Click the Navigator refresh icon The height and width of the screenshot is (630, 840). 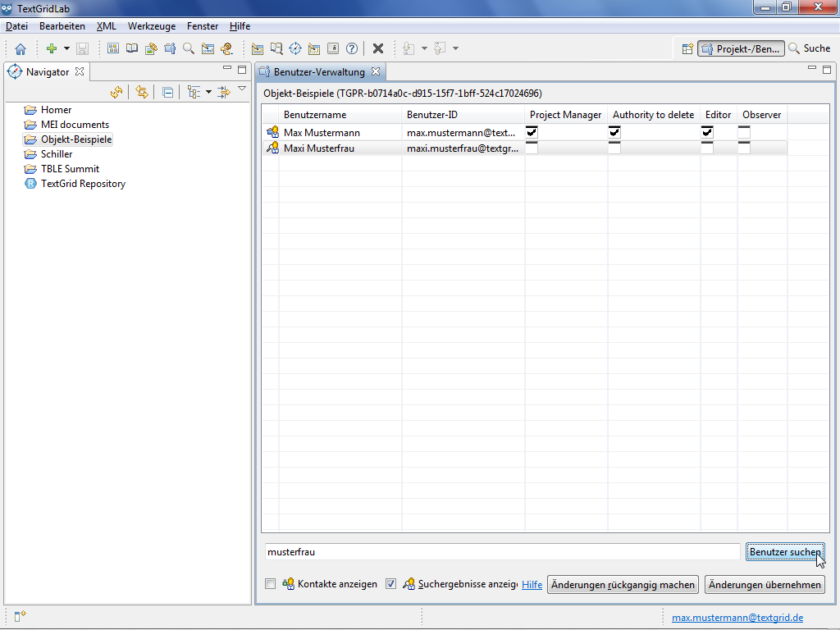pos(116,92)
